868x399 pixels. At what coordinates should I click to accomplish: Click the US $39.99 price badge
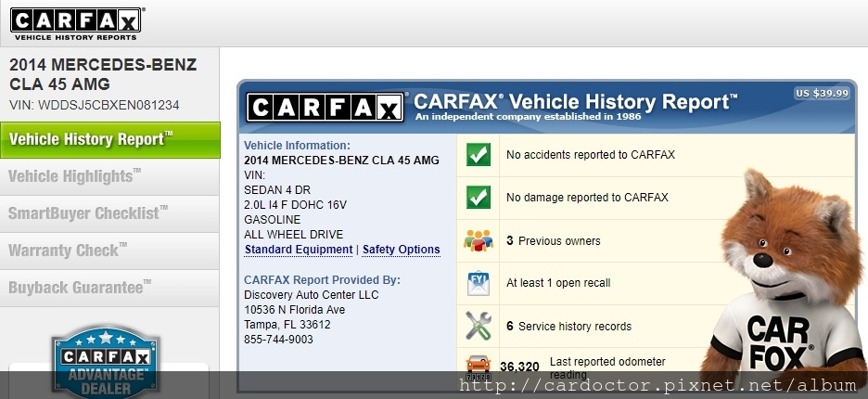(822, 93)
